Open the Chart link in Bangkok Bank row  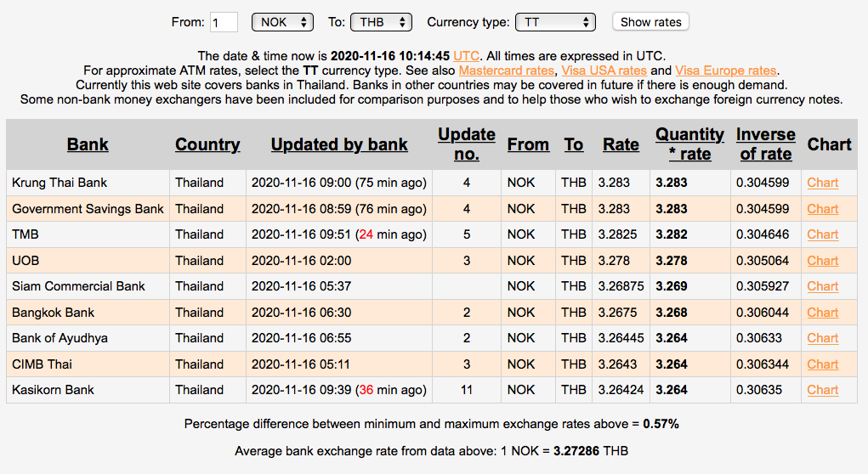click(823, 313)
